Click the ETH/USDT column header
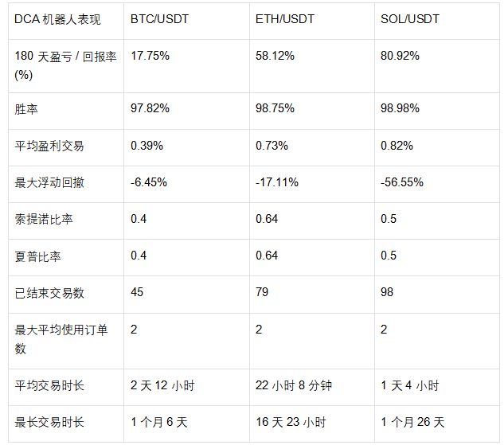 [x=284, y=18]
